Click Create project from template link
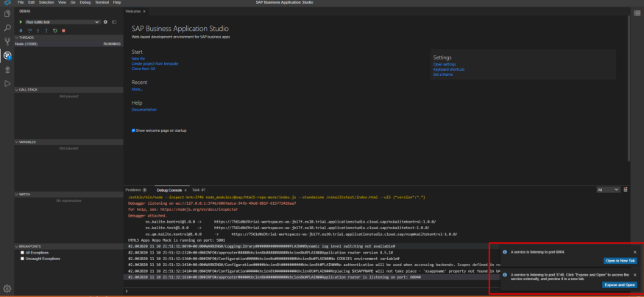644x297 pixels. coord(155,64)
